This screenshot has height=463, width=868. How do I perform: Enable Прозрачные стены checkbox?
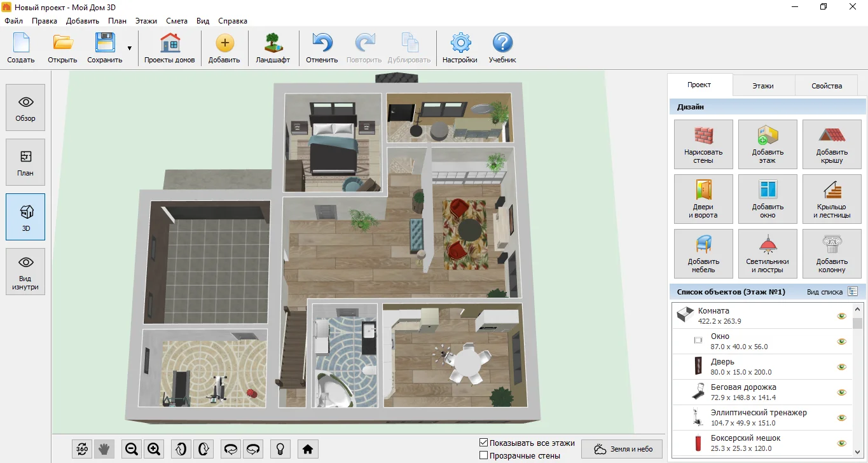click(x=484, y=455)
